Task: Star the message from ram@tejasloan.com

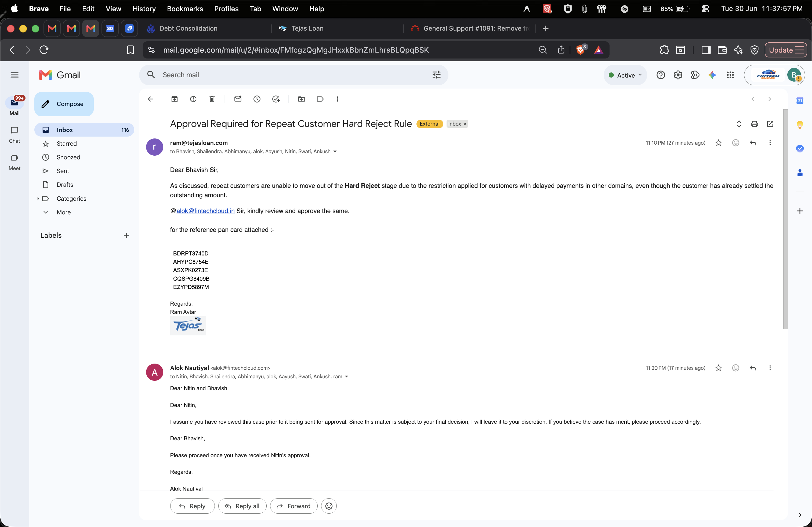Action: [x=719, y=143]
